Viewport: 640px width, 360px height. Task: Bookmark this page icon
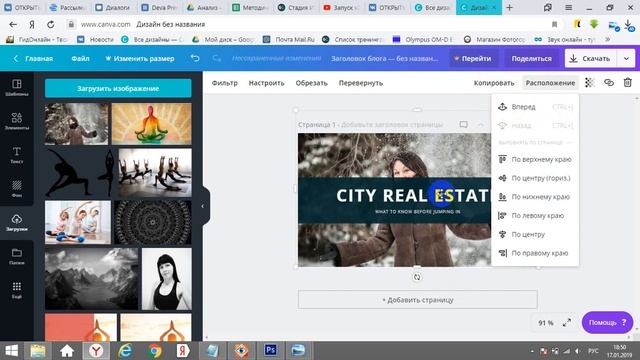tap(554, 24)
